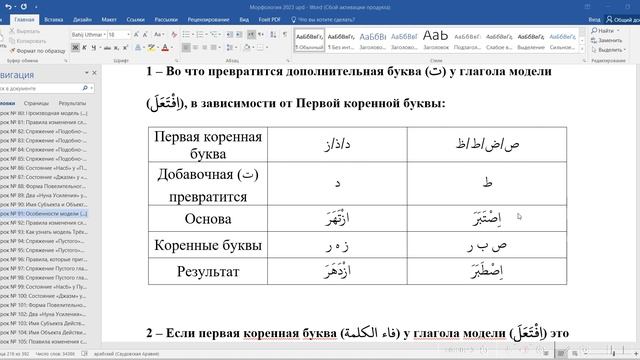The width and height of the screenshot is (640, 360).
Task: Open the change case (Аа) menu
Action: [x=159, y=35]
